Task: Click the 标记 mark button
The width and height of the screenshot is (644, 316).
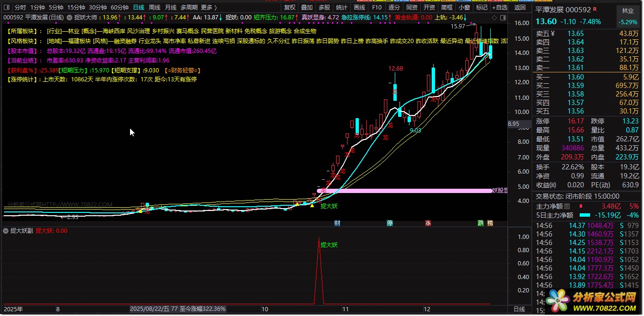Action: click(x=482, y=8)
